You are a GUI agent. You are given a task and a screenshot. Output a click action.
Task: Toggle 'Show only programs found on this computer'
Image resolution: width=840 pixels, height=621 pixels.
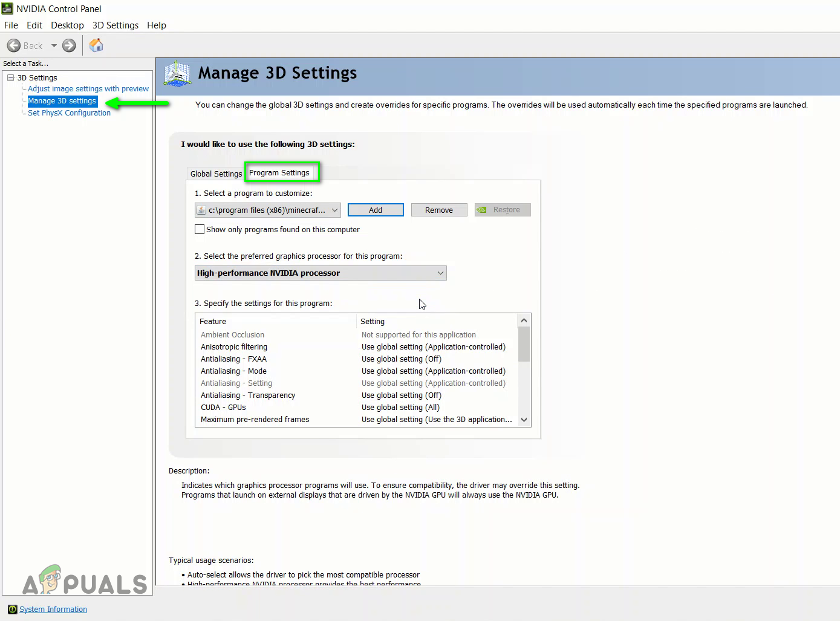[x=200, y=229]
